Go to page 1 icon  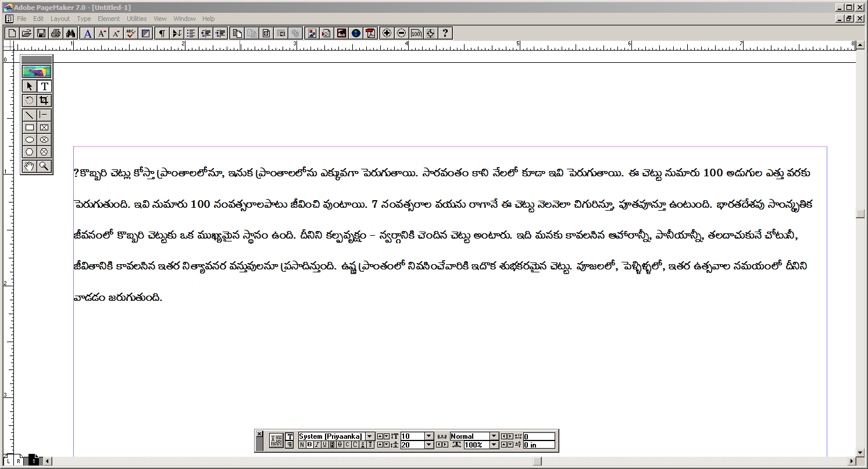click(x=34, y=461)
